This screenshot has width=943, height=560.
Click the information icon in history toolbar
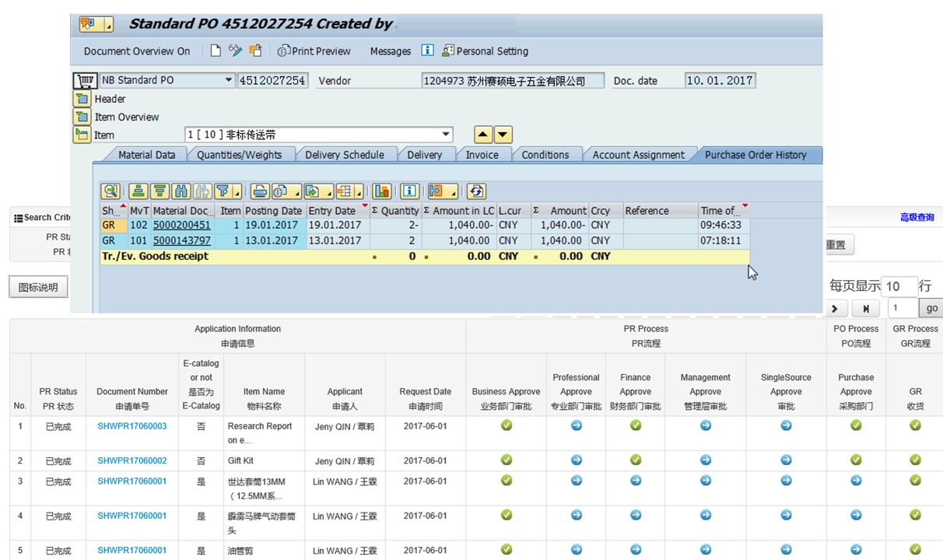pyautogui.click(x=410, y=191)
